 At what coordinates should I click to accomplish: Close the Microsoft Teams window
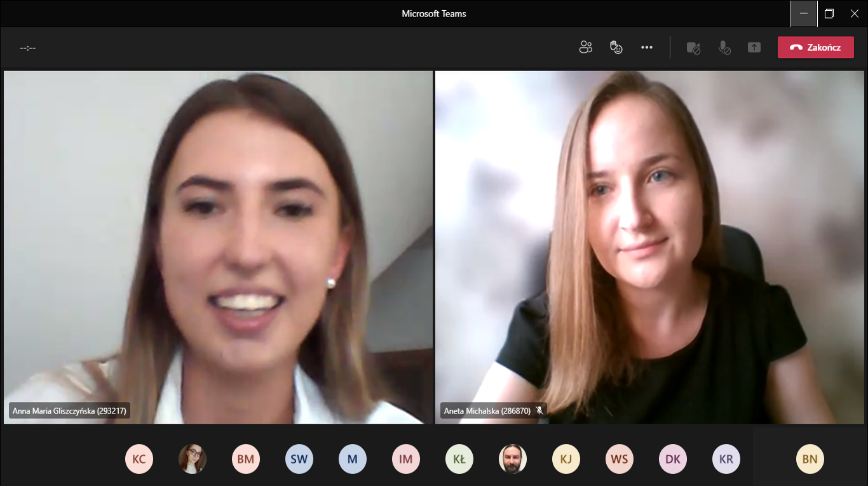tap(855, 13)
